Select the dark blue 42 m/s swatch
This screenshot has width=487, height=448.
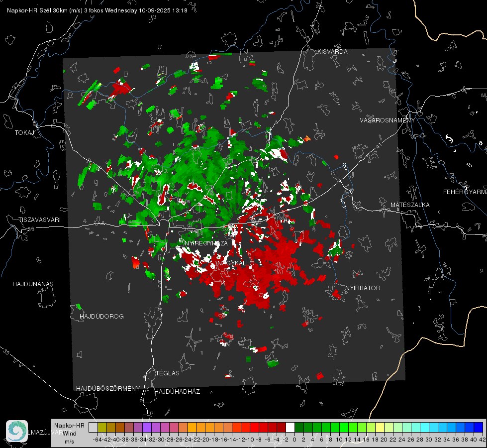479,428
